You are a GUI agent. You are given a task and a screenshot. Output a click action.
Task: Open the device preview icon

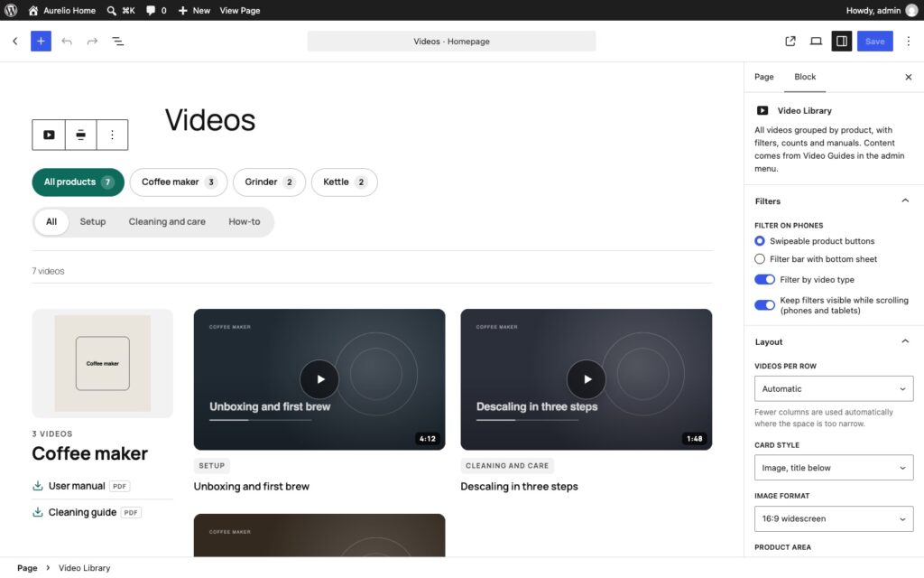[816, 42]
